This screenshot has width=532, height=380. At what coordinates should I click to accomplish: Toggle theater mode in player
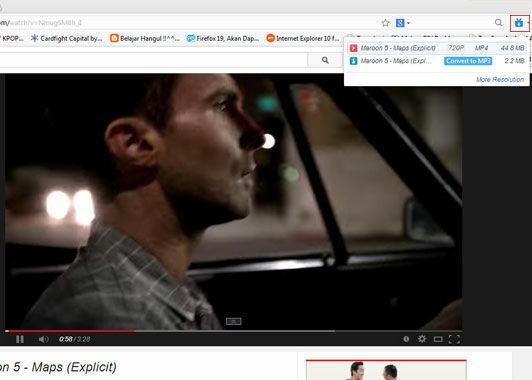(438, 339)
